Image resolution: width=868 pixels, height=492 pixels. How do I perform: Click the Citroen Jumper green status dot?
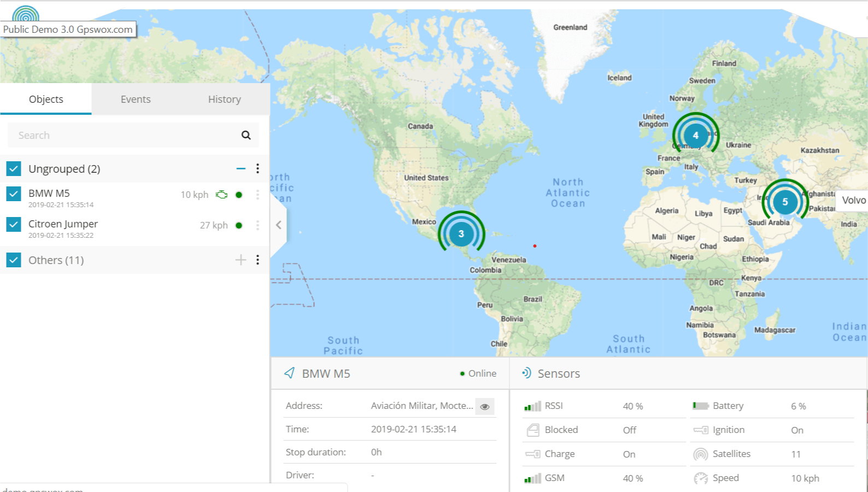coord(239,225)
